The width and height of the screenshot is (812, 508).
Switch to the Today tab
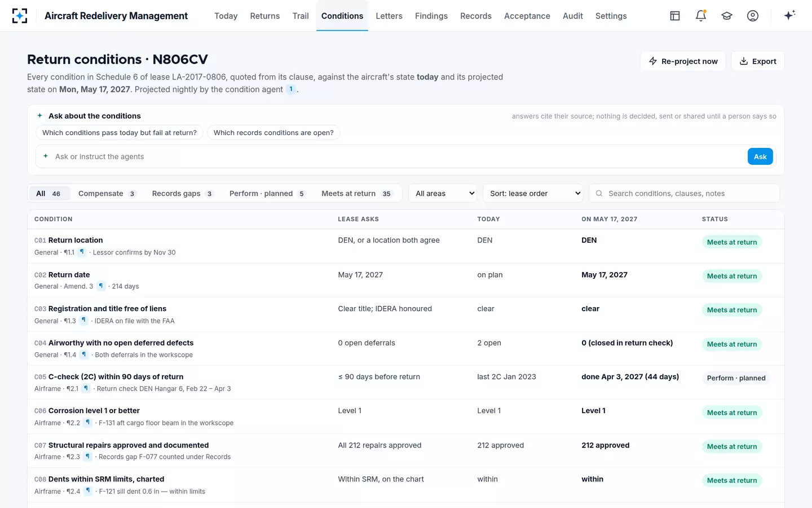226,16
